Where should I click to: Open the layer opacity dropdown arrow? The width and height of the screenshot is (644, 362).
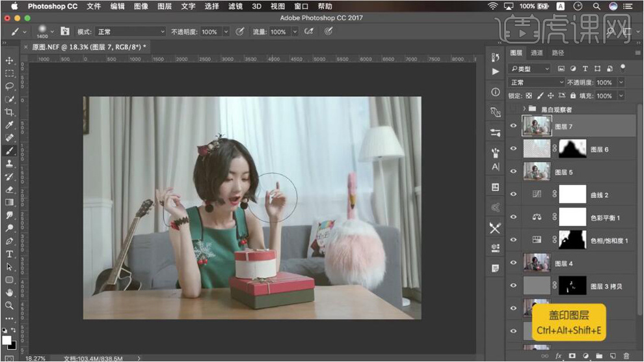pyautogui.click(x=621, y=82)
